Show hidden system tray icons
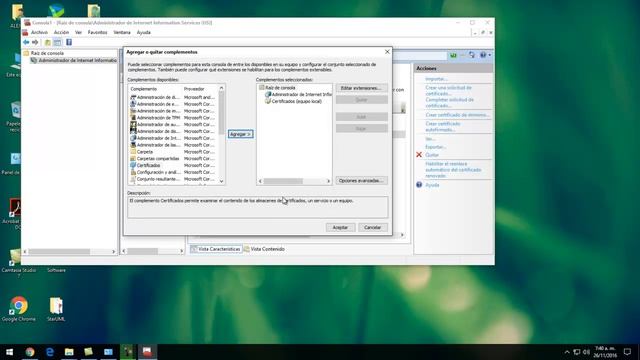 point(567,352)
